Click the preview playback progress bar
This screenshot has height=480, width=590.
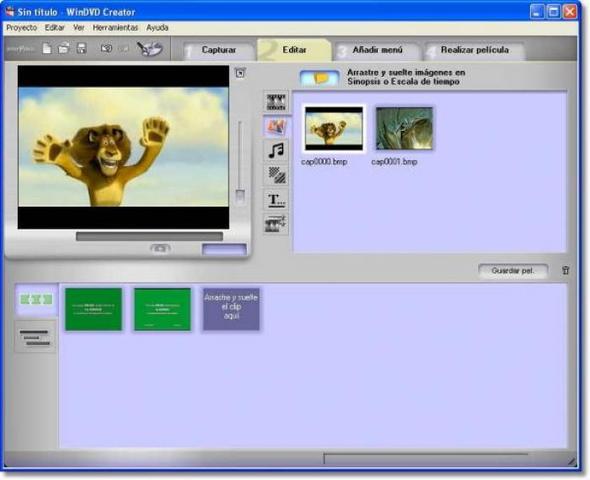click(x=149, y=236)
